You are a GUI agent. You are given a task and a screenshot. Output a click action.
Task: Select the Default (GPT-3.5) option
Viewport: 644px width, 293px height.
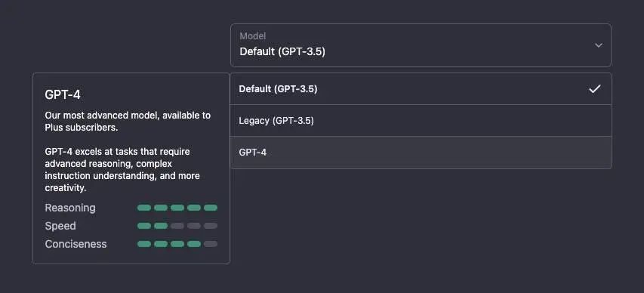[x=421, y=89]
